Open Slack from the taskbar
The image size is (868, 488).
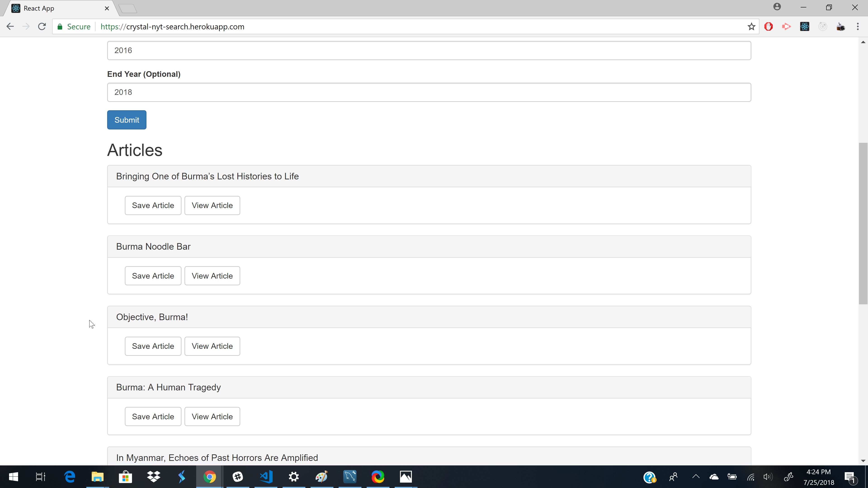pos(238,476)
